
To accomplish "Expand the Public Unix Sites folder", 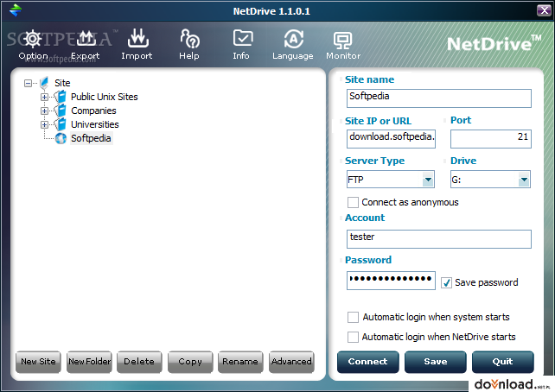I will point(44,97).
